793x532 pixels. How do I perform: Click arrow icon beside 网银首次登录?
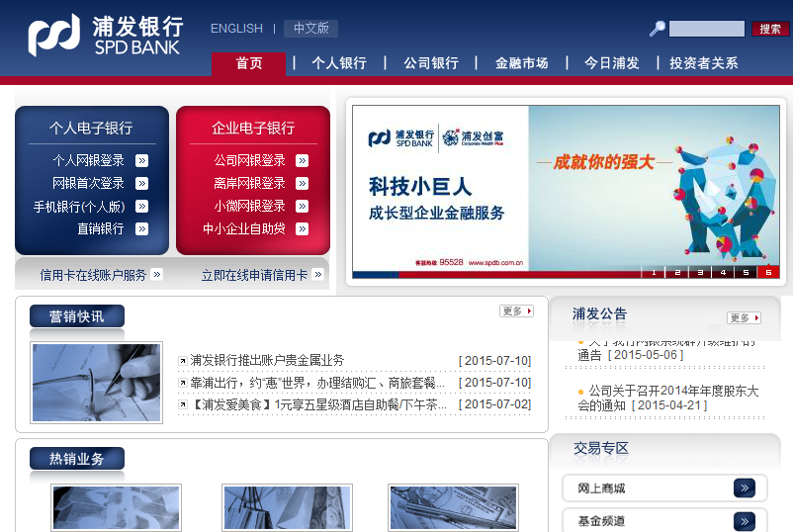click(x=142, y=183)
